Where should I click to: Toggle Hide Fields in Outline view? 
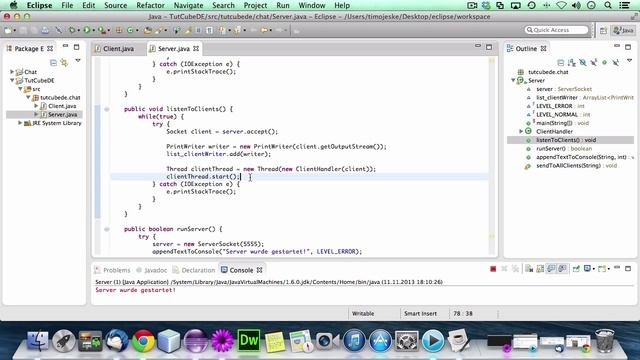[582, 62]
